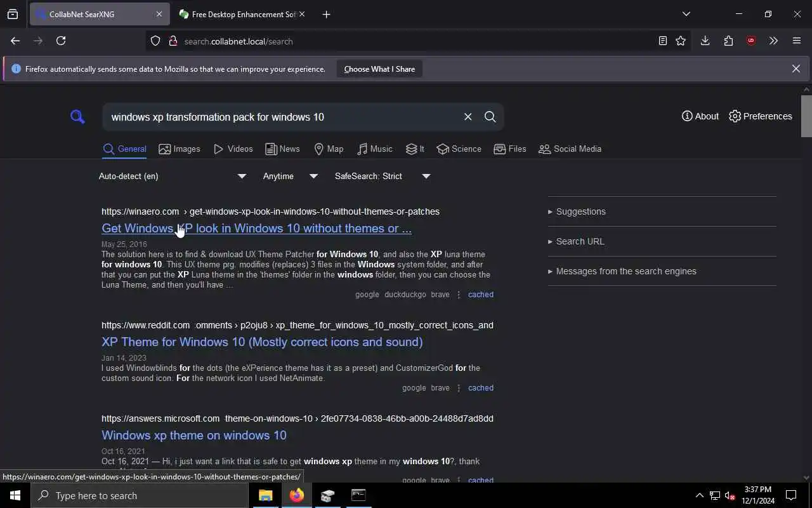Click the SearXNG logo magnifier

77,117
